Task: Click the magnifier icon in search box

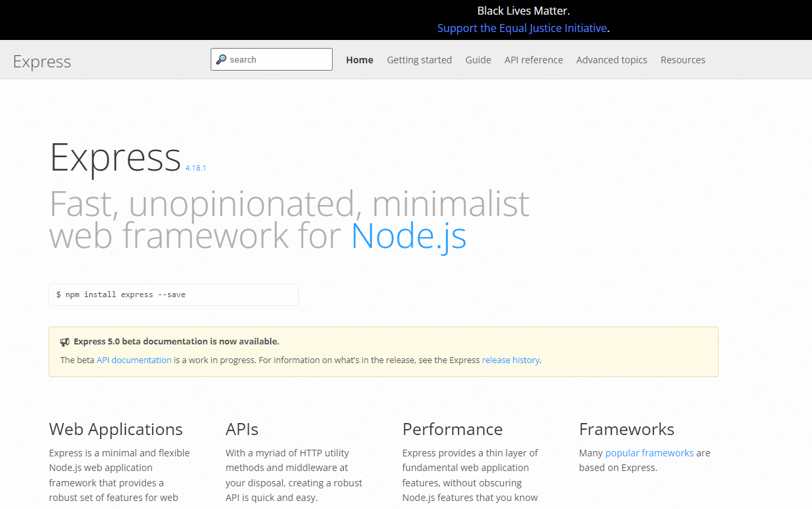Action: tap(221, 59)
